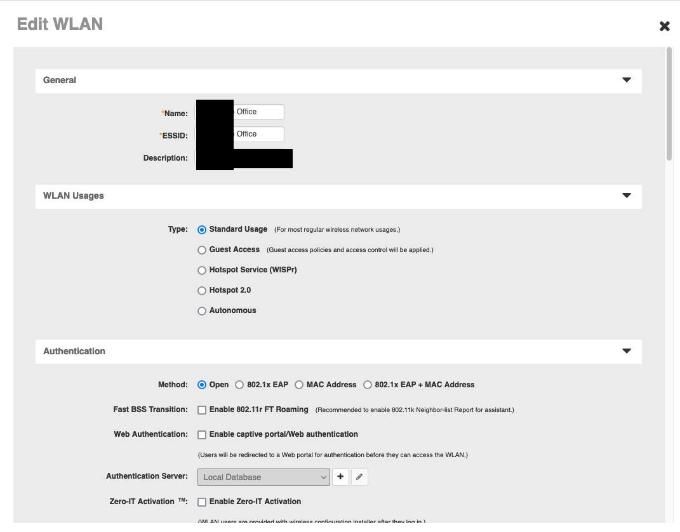Collapse the General section arrow
Screen dimensions: 680x532
point(627,80)
